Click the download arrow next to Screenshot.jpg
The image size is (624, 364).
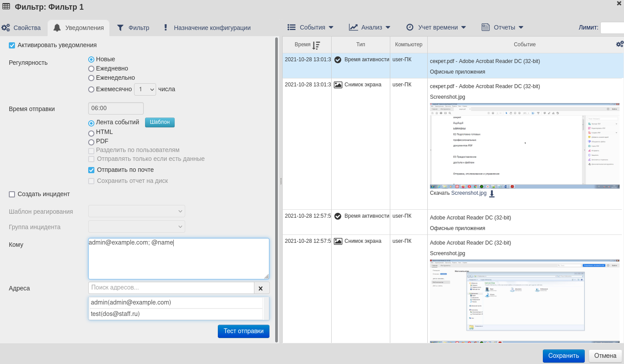(492, 193)
